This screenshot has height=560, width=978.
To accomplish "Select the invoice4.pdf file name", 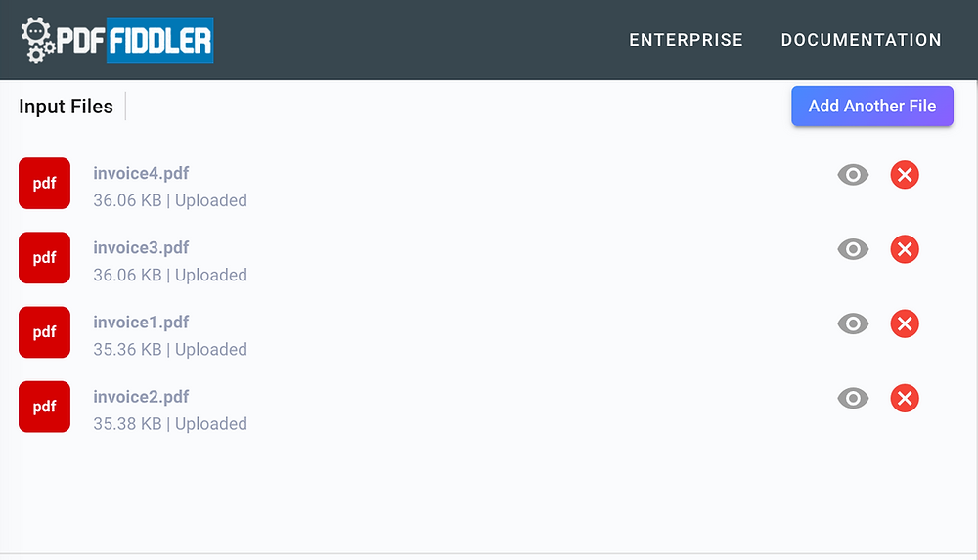I will (141, 173).
